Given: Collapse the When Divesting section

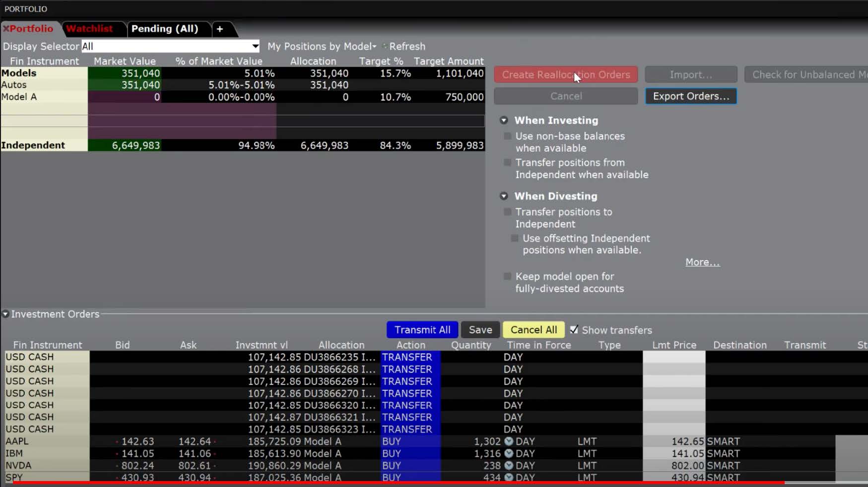Looking at the screenshot, I should pos(504,196).
